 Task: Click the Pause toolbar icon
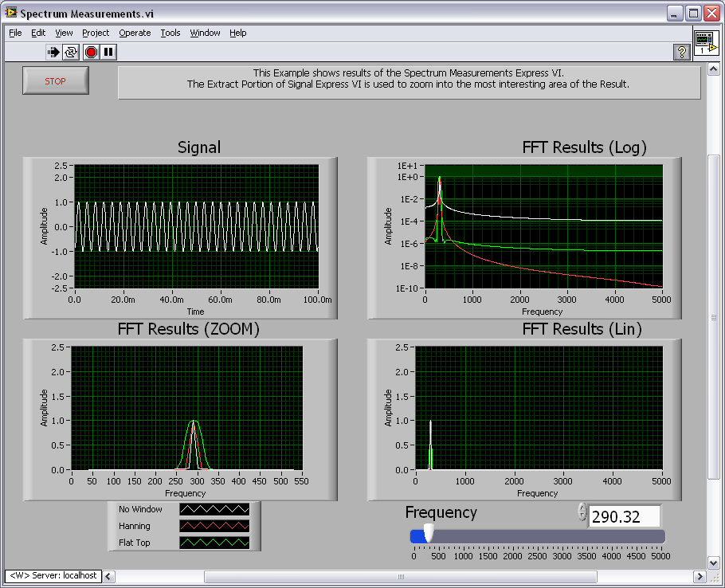[109, 52]
